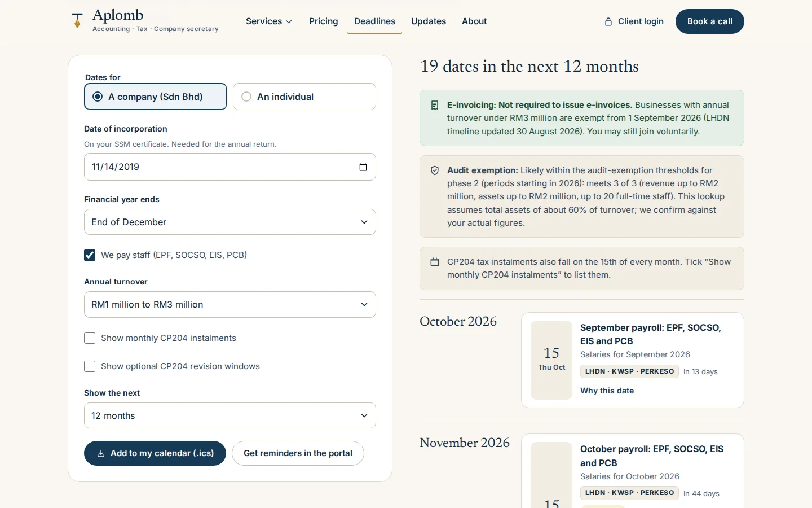Click the lock icon beside Client login
This screenshot has width=812, height=508.
tap(608, 21)
